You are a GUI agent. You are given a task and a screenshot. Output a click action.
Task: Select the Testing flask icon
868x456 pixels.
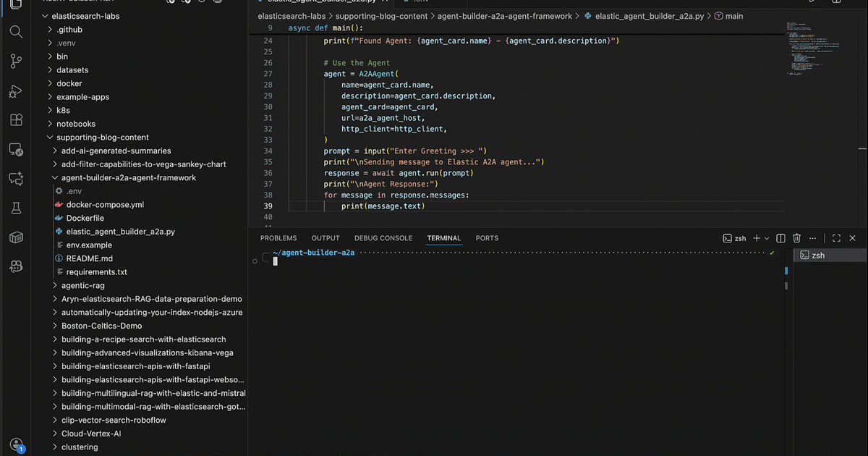pos(15,206)
